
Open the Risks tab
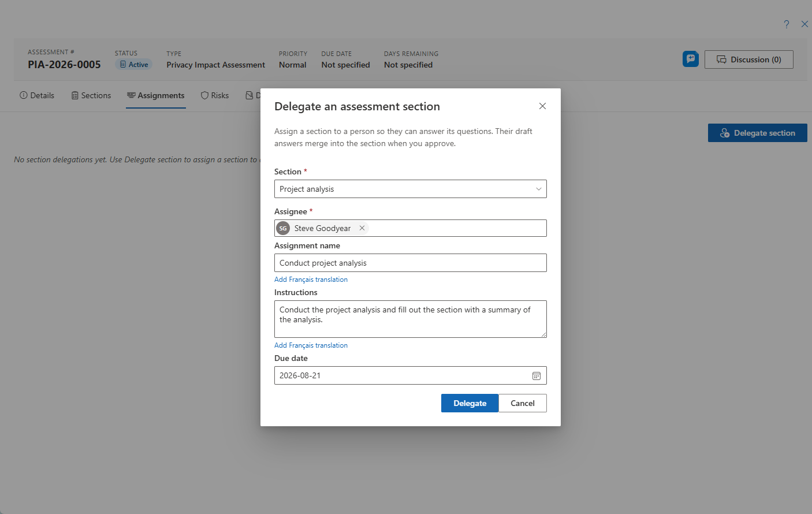click(215, 95)
